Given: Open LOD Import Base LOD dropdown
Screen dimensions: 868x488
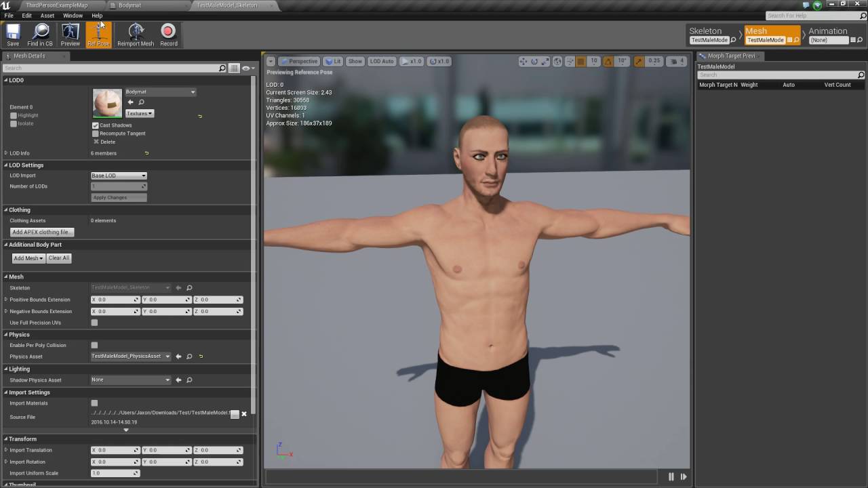Looking at the screenshot, I should point(119,176).
